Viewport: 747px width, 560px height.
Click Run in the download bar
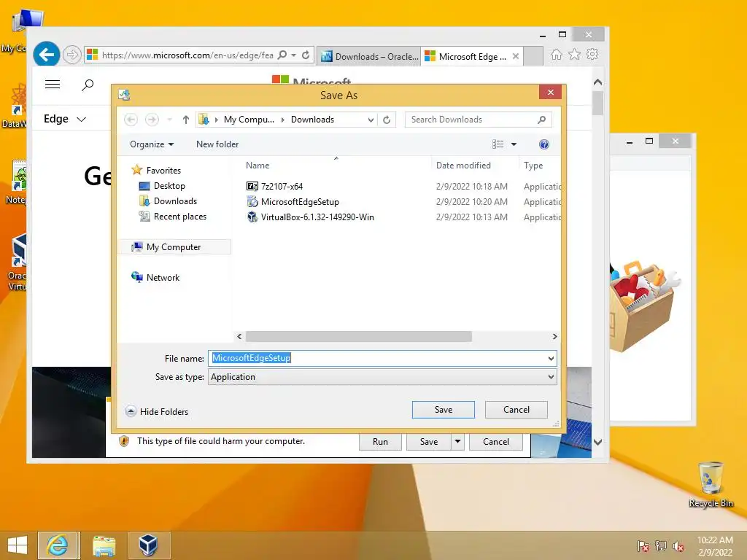380,441
